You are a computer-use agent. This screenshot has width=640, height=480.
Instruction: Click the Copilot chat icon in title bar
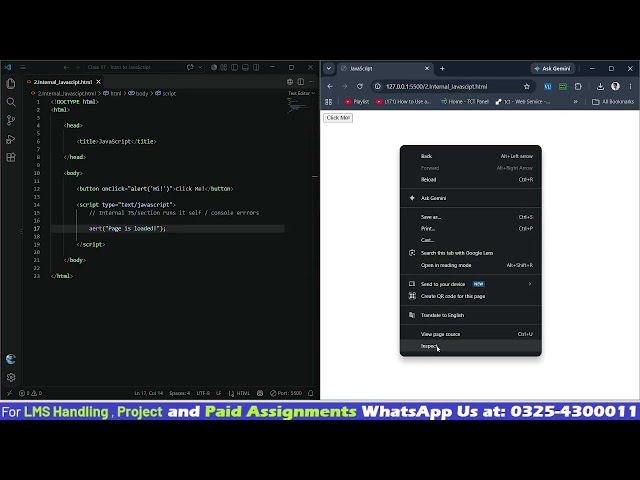click(x=190, y=67)
